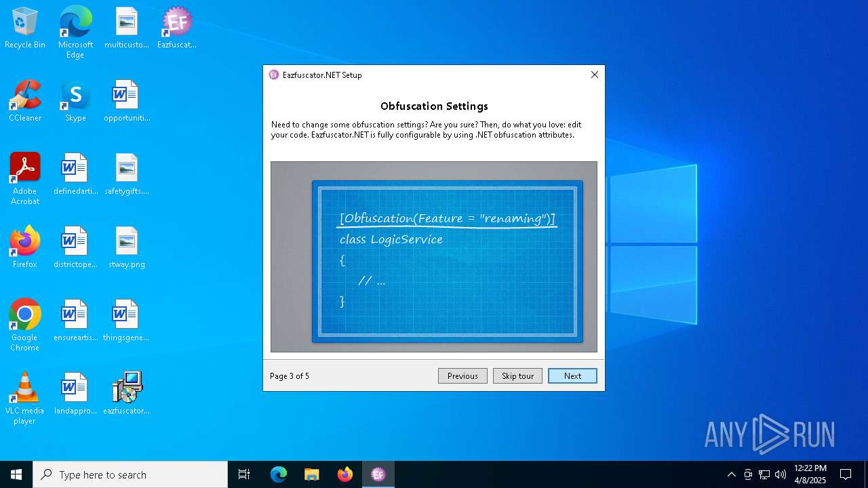
Task: Open Task View from the taskbar
Action: [x=244, y=474]
